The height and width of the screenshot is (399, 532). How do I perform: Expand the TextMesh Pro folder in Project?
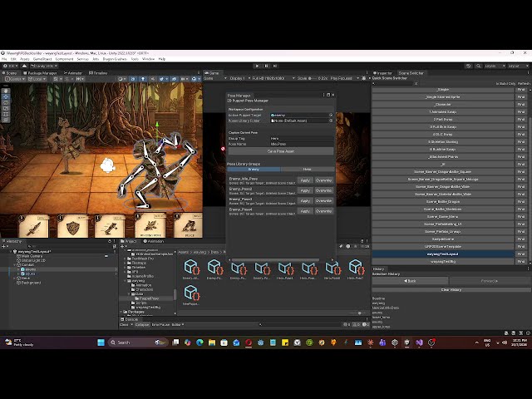click(x=126, y=259)
